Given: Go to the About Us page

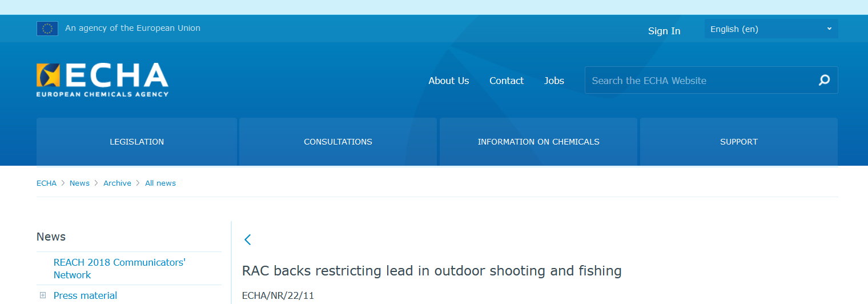Looking at the screenshot, I should coord(449,81).
